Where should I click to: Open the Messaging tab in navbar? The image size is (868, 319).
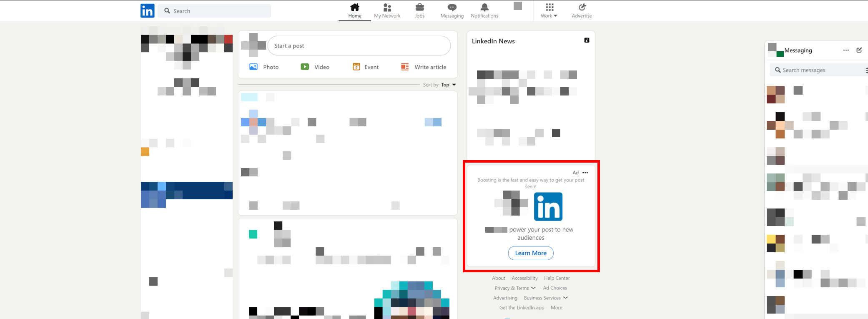(452, 11)
